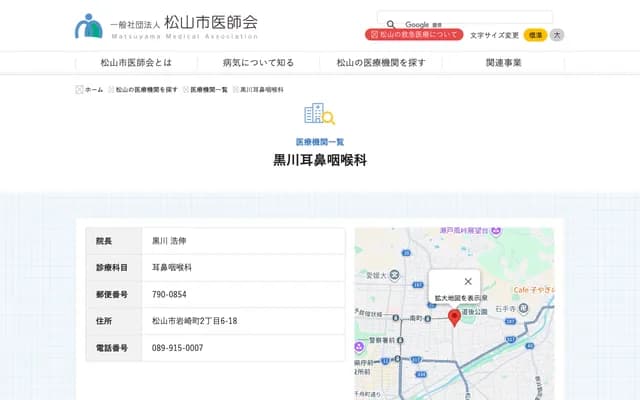Set font size to 大
Image resolution: width=640 pixels, height=400 pixels.
click(557, 35)
